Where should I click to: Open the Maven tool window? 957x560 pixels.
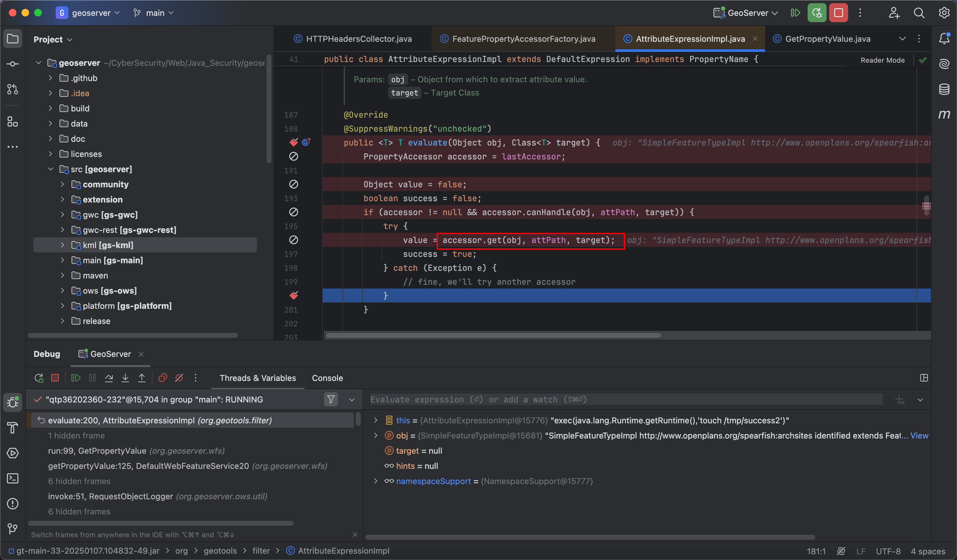point(944,114)
